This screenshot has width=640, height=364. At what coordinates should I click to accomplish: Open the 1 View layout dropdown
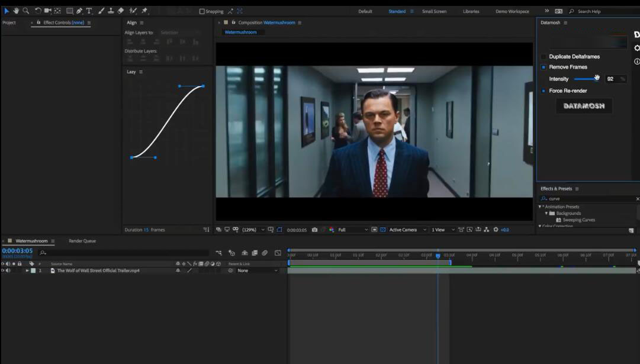(x=443, y=230)
